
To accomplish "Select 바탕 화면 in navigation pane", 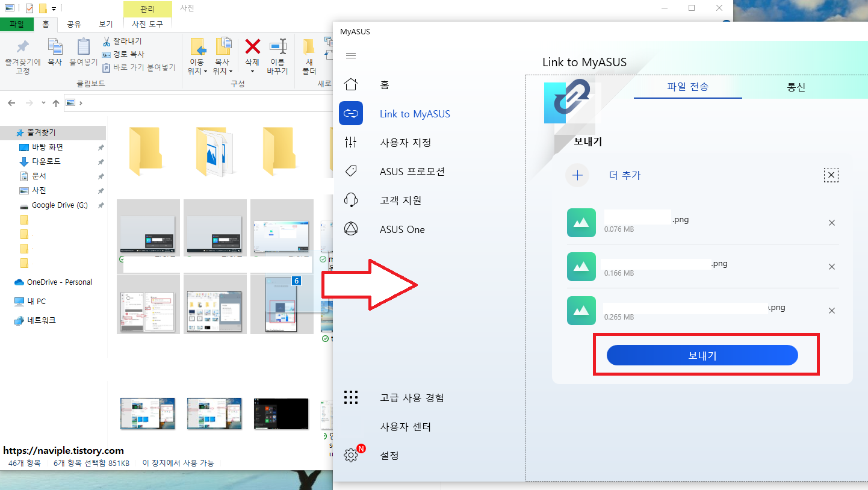I will 48,147.
